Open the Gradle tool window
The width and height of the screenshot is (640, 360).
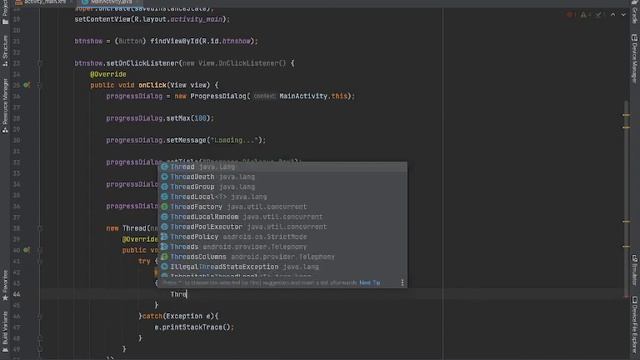[634, 11]
